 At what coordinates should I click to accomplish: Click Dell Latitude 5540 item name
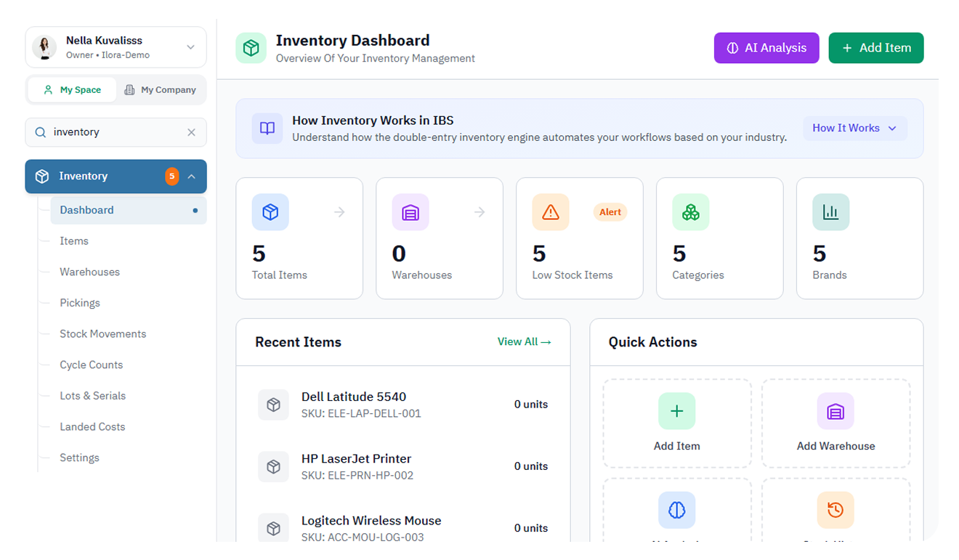click(x=354, y=397)
